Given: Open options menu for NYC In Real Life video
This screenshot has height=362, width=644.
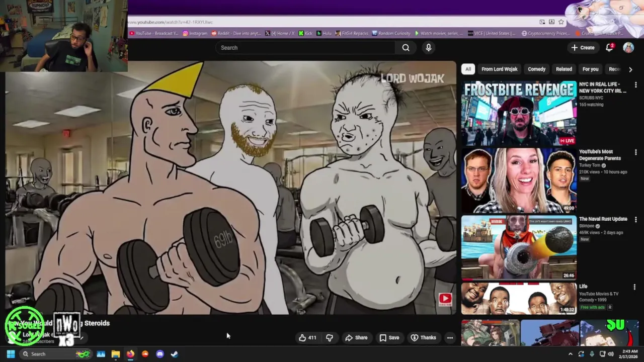Looking at the screenshot, I should 635,85.
